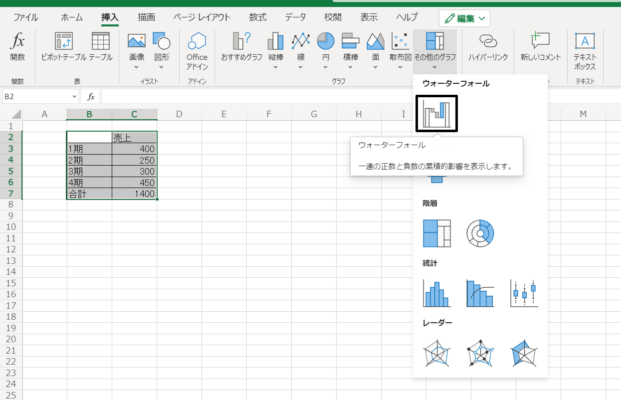The width and height of the screenshot is (621, 400).
Task: Select the ウォーターフォール chart thumbnail
Action: point(436,113)
